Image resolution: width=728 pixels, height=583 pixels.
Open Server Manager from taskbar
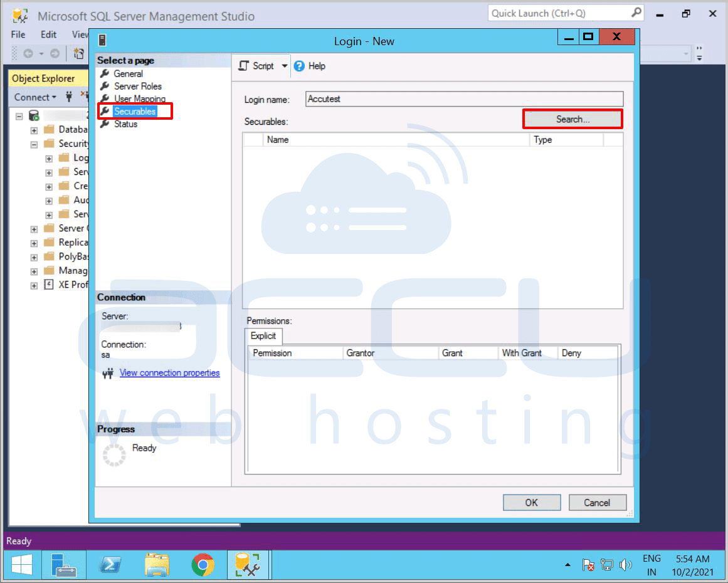coord(63,565)
